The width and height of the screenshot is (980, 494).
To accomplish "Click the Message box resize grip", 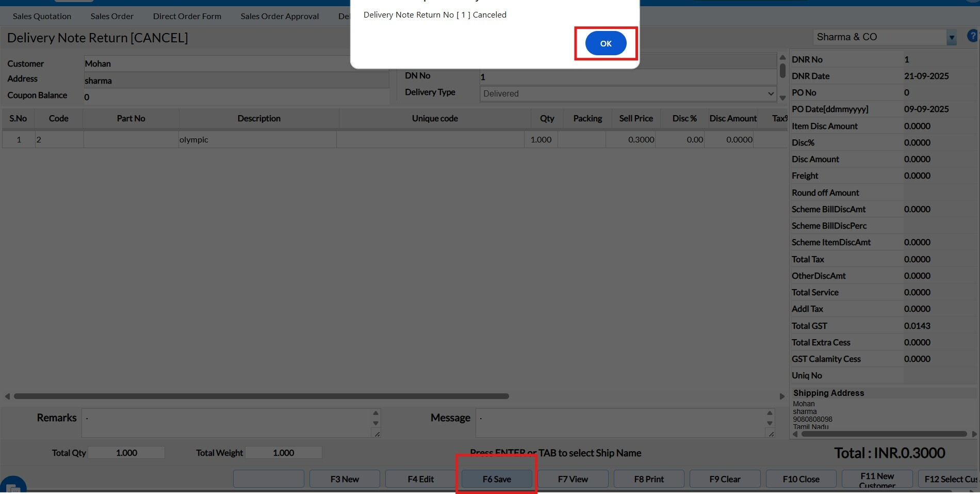I will [x=771, y=434].
